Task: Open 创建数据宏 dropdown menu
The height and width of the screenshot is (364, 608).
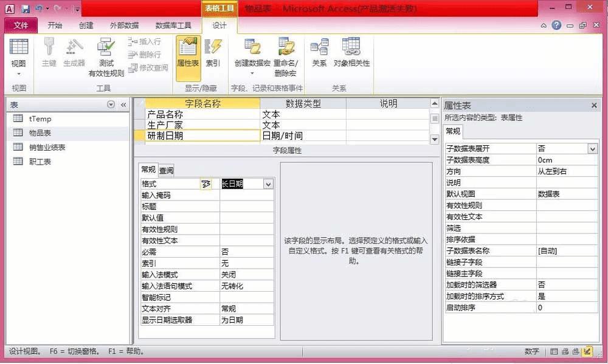Action: point(252,57)
